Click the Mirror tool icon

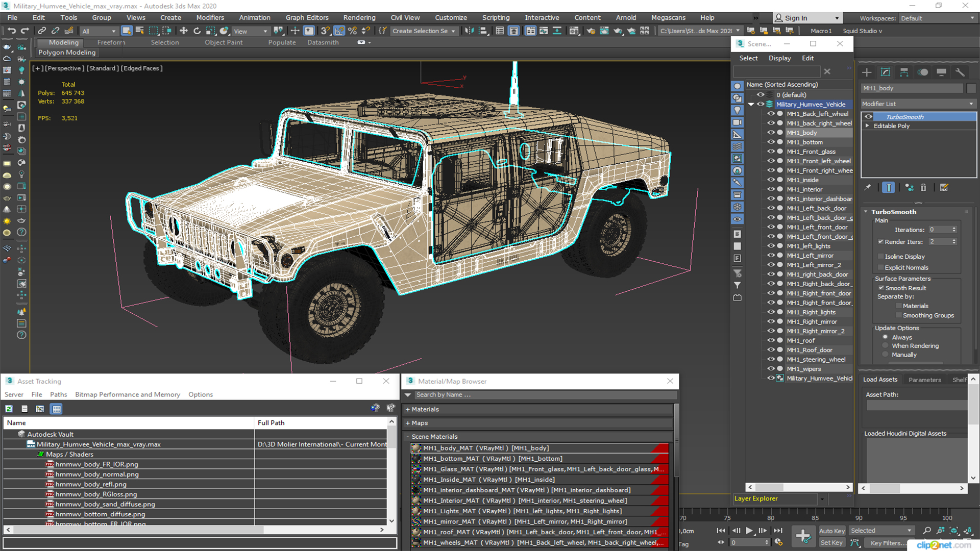pos(469,31)
